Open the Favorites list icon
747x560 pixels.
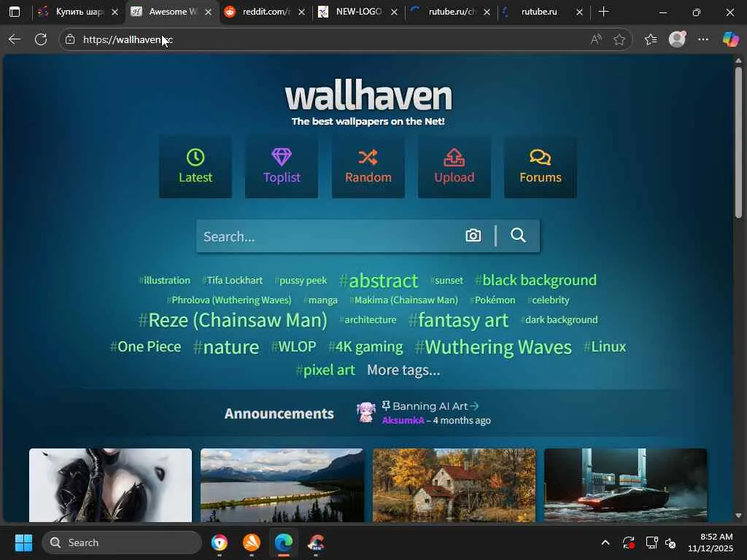[651, 39]
